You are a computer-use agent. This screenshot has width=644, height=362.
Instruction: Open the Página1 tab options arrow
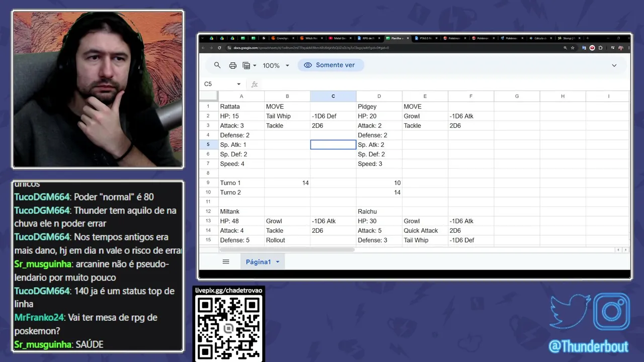(277, 262)
